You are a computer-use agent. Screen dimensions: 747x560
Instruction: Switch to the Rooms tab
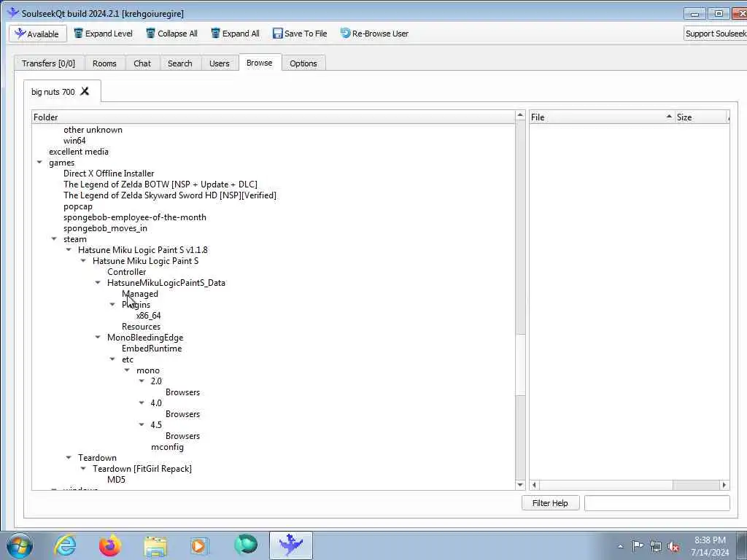[x=104, y=63]
